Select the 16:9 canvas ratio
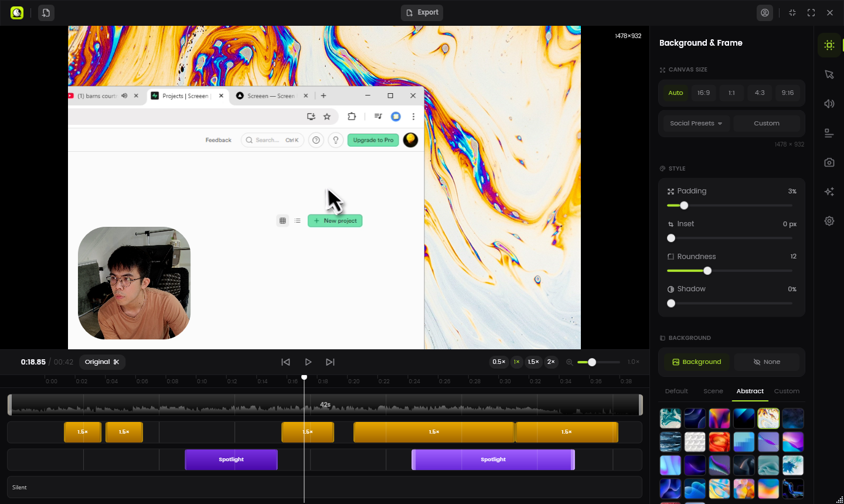This screenshot has width=844, height=504. [703, 93]
